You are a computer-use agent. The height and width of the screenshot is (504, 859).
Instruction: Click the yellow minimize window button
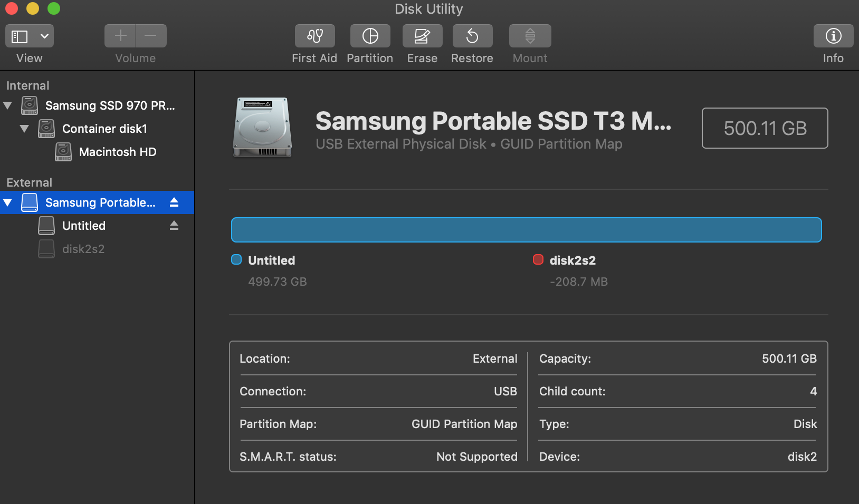[x=33, y=8]
